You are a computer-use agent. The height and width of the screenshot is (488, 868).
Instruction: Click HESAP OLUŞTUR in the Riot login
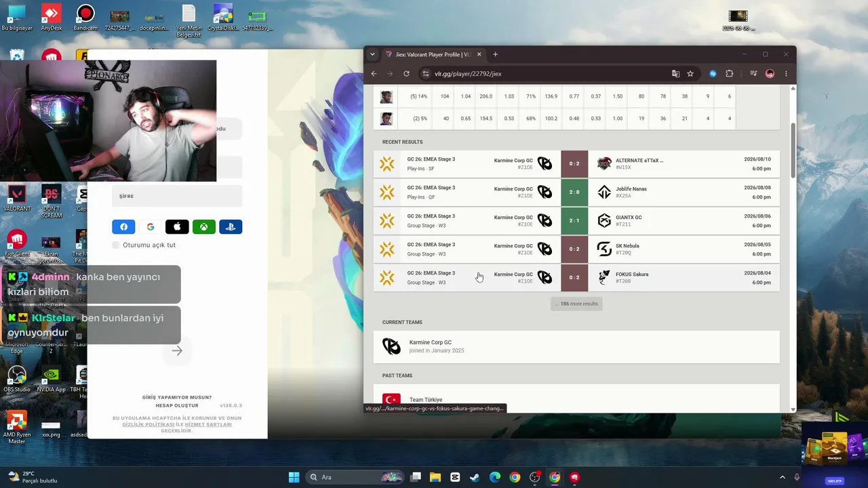point(177,405)
